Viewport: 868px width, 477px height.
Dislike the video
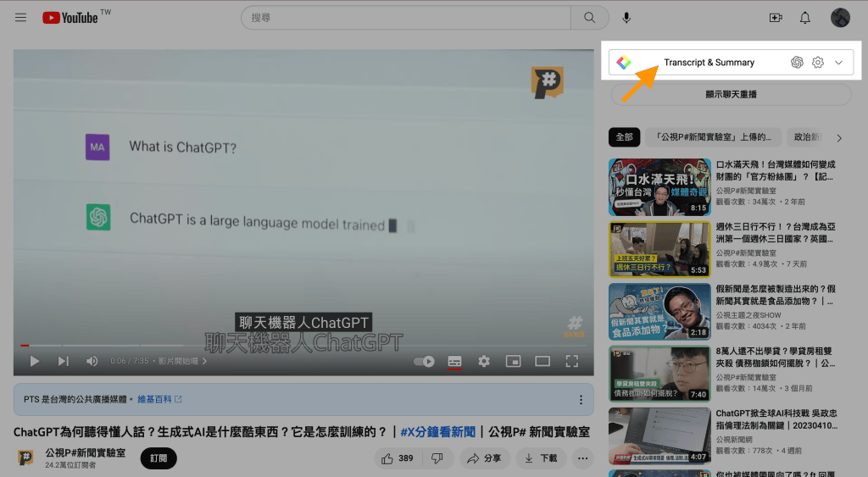437,458
